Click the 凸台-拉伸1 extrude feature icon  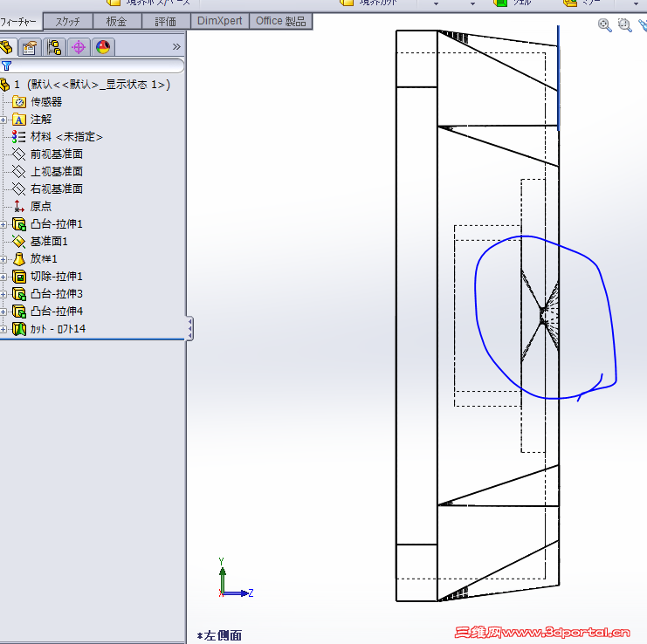(x=19, y=224)
